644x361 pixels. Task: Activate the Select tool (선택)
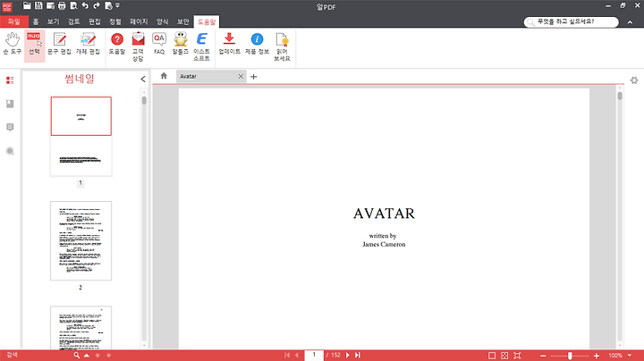35,44
